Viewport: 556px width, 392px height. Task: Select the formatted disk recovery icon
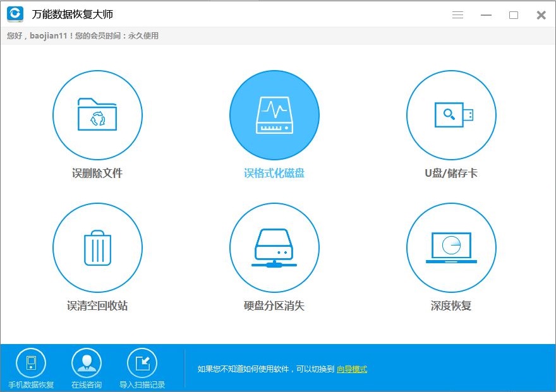point(274,115)
